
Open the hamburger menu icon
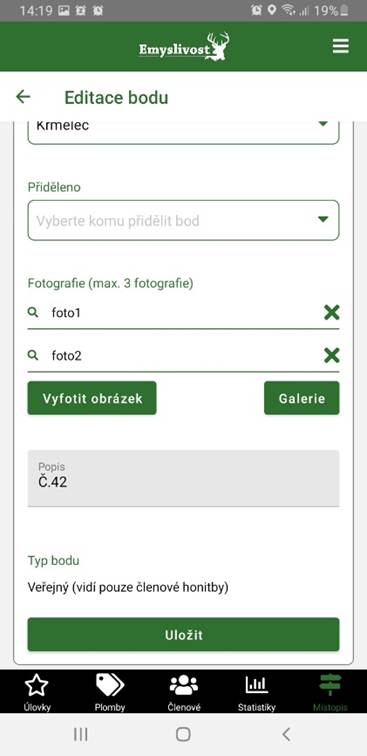(340, 46)
